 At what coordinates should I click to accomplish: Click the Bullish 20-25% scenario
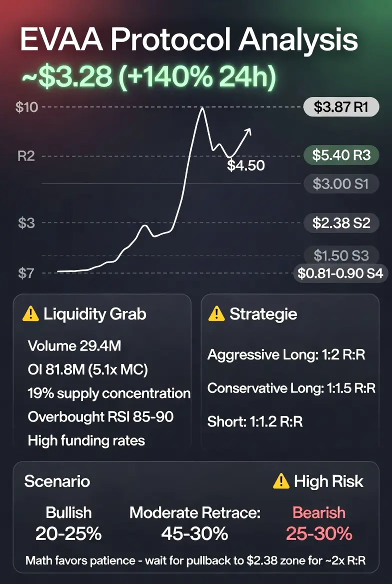point(68,523)
